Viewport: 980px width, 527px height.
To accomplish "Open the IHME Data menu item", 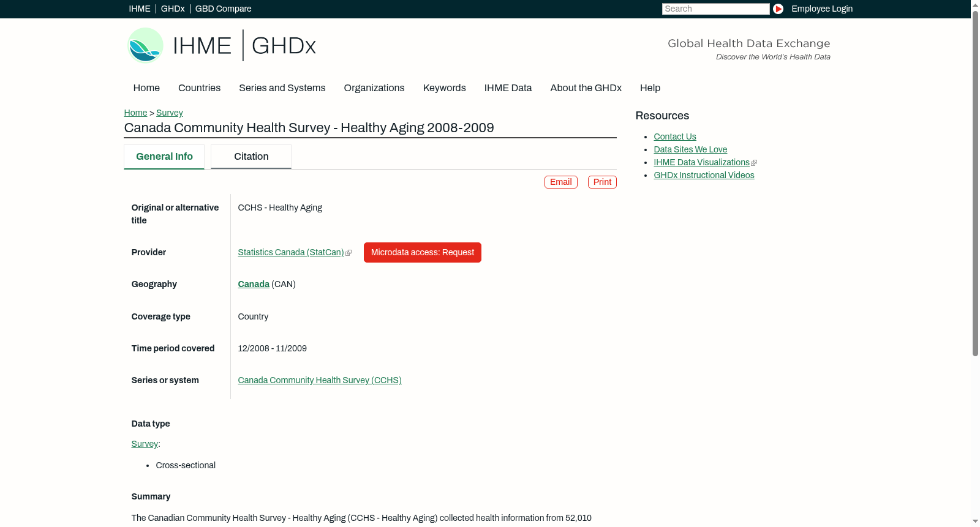I will pos(508,88).
